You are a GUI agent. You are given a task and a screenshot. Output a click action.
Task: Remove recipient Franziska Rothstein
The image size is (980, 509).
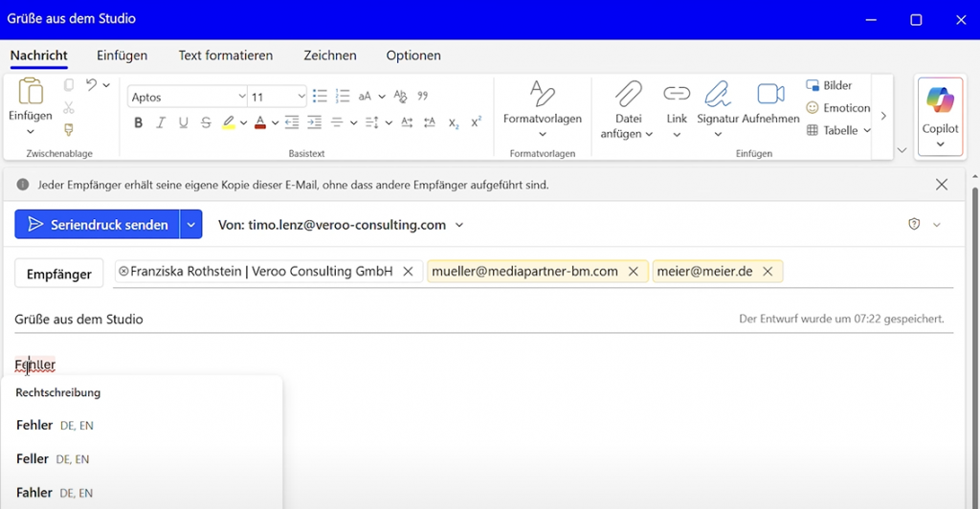(408, 271)
